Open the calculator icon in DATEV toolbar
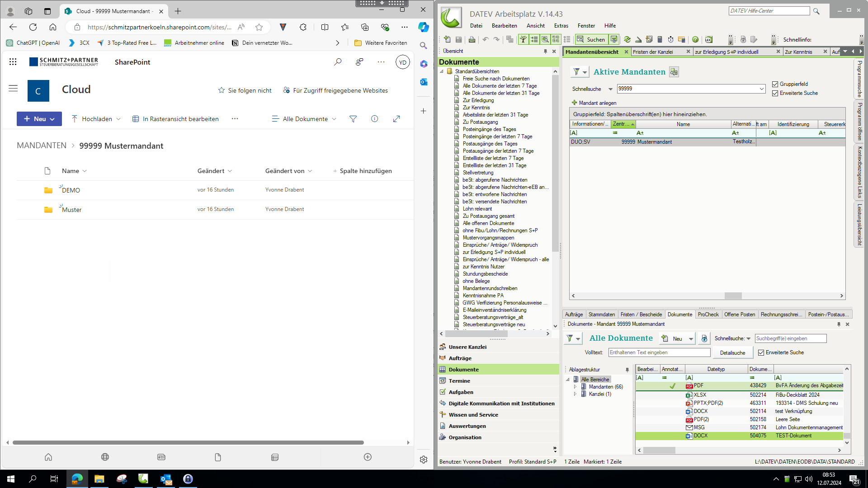 (x=660, y=39)
